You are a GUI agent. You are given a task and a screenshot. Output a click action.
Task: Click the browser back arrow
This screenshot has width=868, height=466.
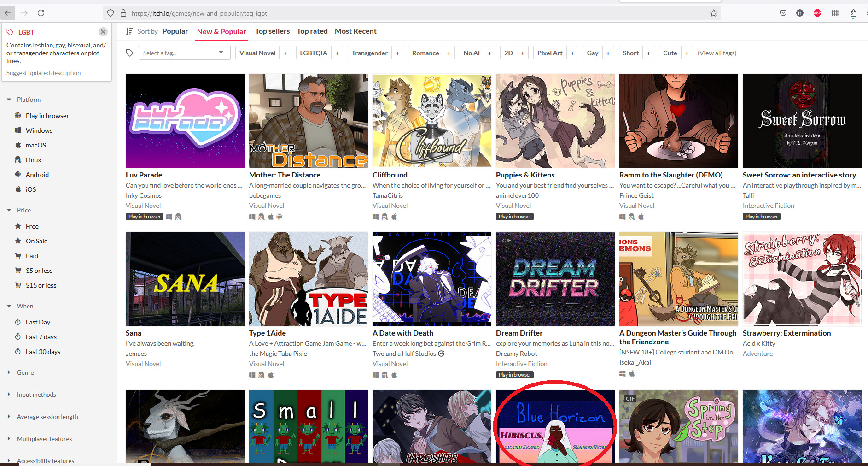[8, 13]
